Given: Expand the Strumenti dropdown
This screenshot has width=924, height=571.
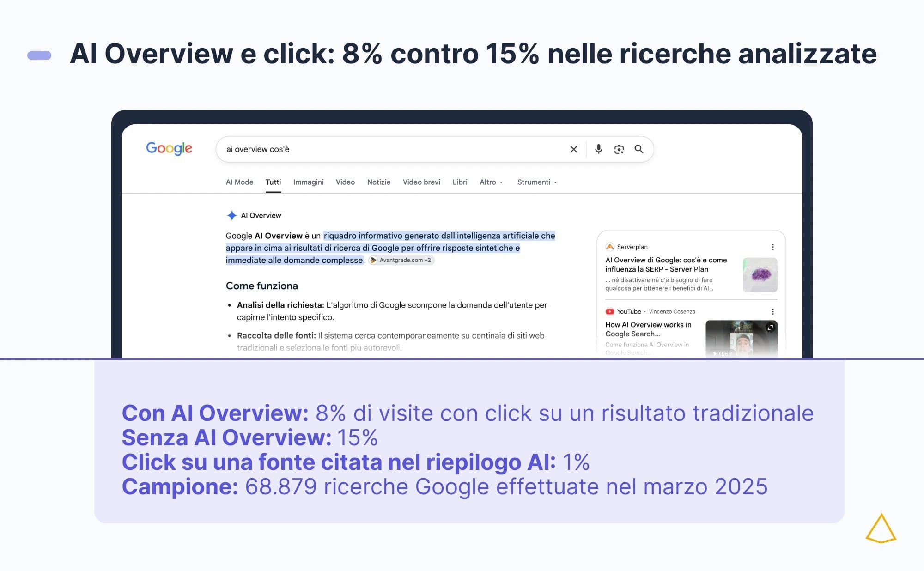Looking at the screenshot, I should pyautogui.click(x=537, y=182).
